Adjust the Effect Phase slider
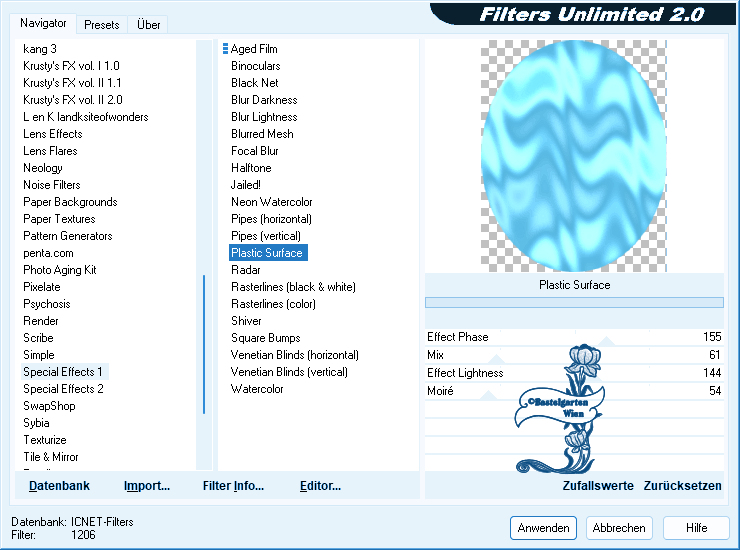Viewport: 740px width, 550px height. click(574, 337)
